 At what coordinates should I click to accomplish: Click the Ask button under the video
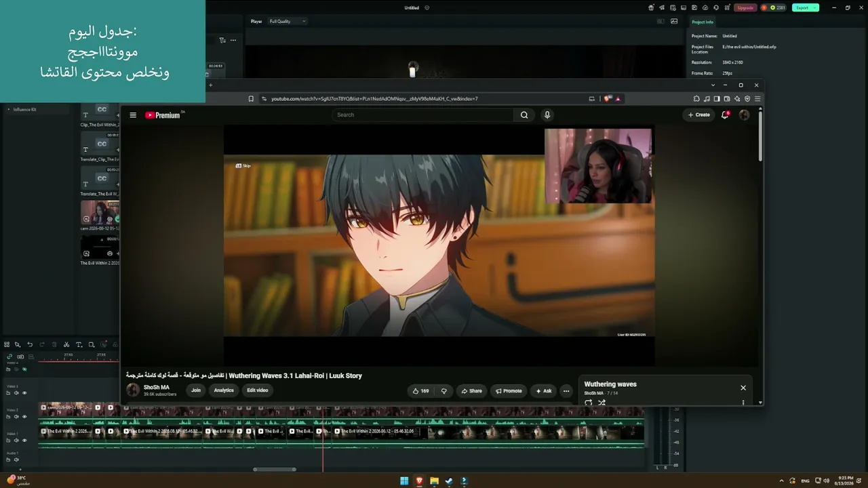pos(543,391)
